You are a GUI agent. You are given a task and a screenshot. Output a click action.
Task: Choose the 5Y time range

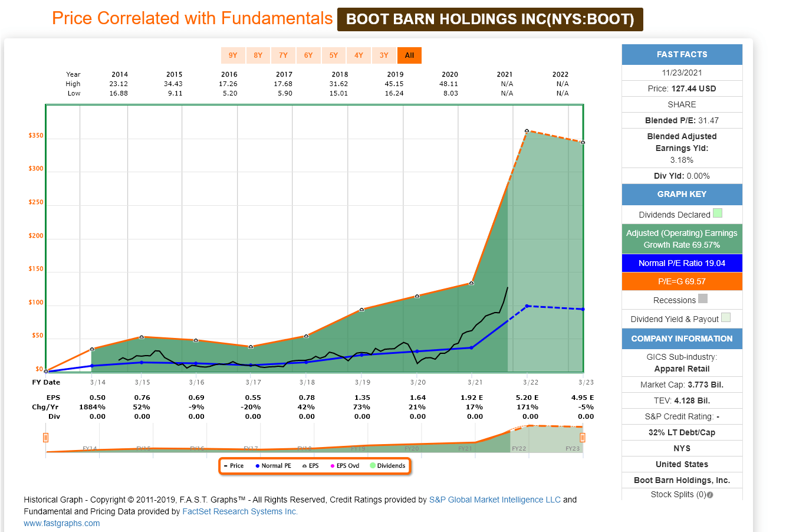coord(334,55)
